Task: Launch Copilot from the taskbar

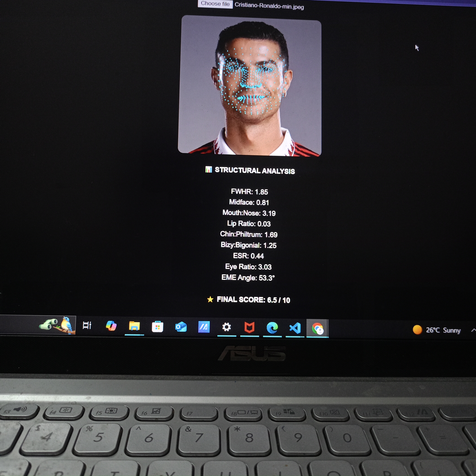Action: (x=111, y=326)
